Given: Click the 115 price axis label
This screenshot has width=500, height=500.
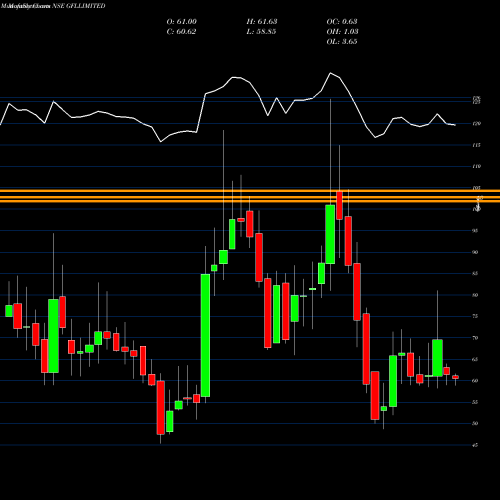Looking at the screenshot, I should point(477,145).
